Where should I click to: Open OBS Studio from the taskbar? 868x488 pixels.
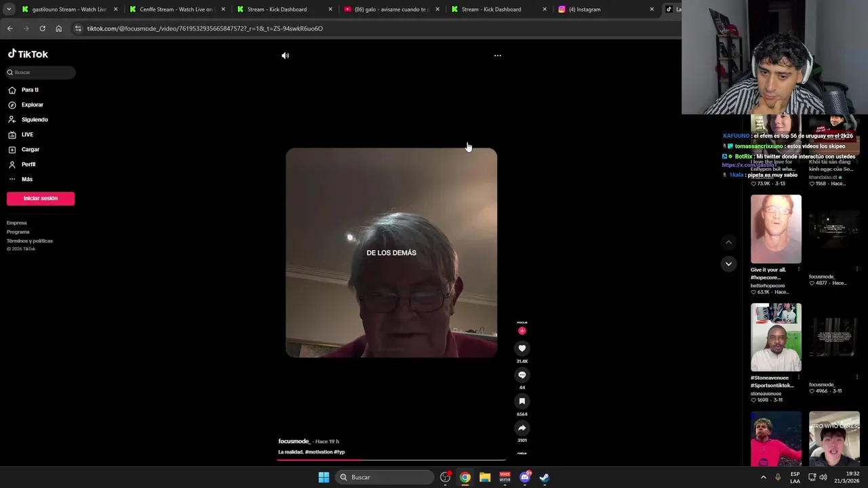[445, 477]
